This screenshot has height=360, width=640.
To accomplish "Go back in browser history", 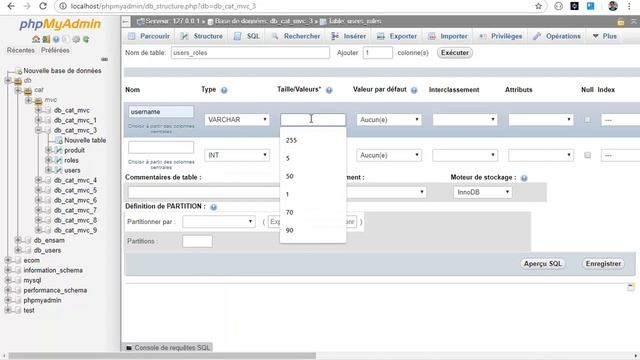I will (11, 6).
